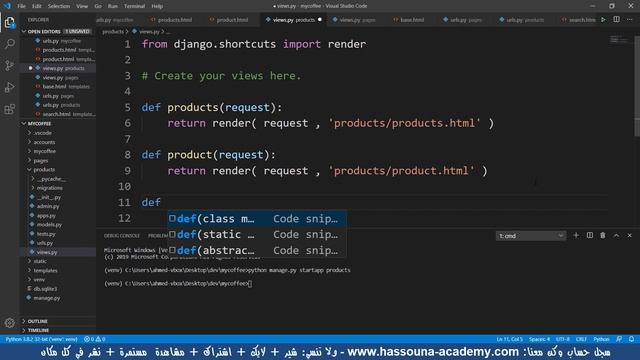Open the File menu
This screenshot has width=640, height=360.
coord(22,6)
